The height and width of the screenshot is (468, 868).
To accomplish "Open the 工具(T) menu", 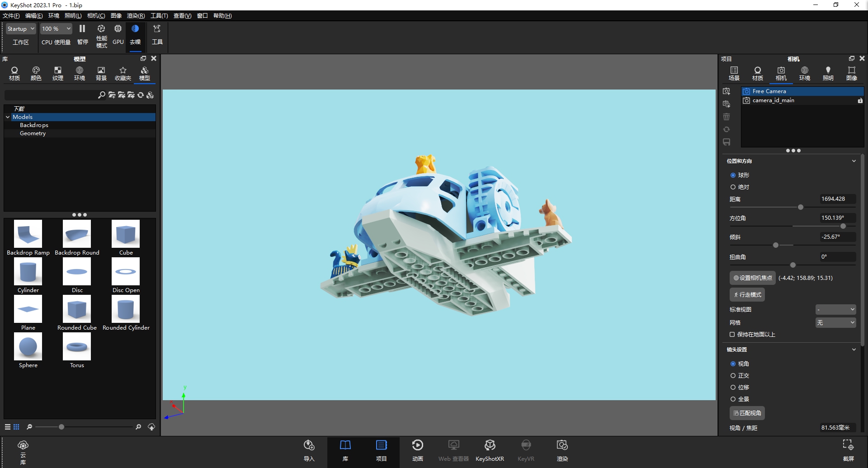I will [159, 15].
